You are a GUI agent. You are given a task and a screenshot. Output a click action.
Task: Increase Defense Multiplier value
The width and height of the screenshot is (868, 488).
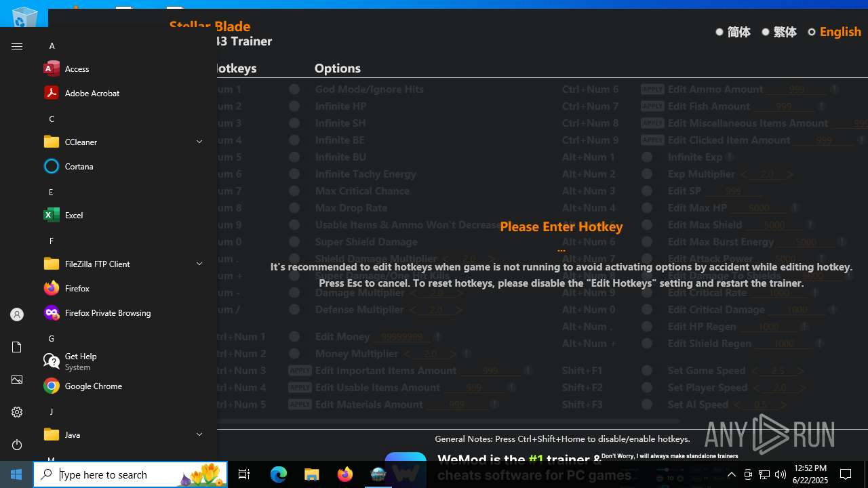459,310
